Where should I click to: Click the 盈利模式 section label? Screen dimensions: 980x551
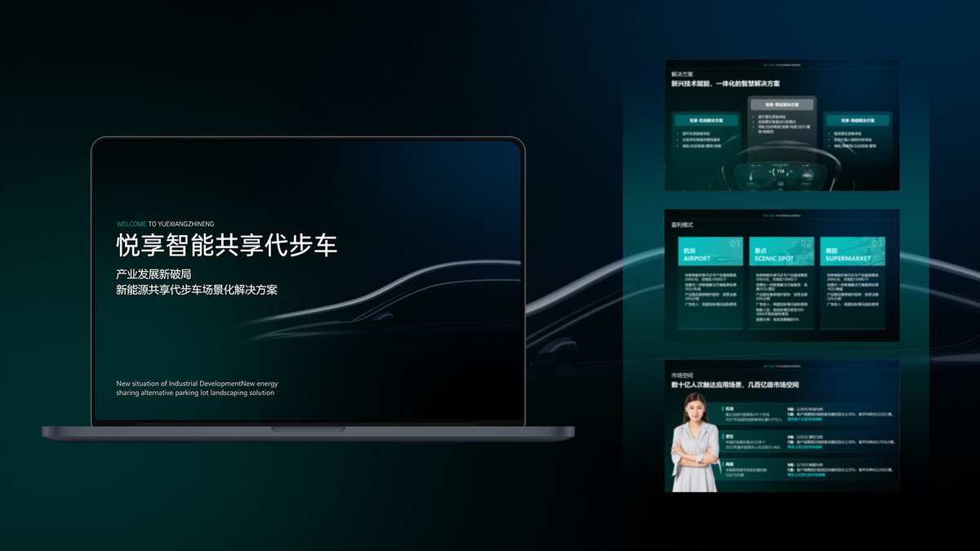coord(682,224)
